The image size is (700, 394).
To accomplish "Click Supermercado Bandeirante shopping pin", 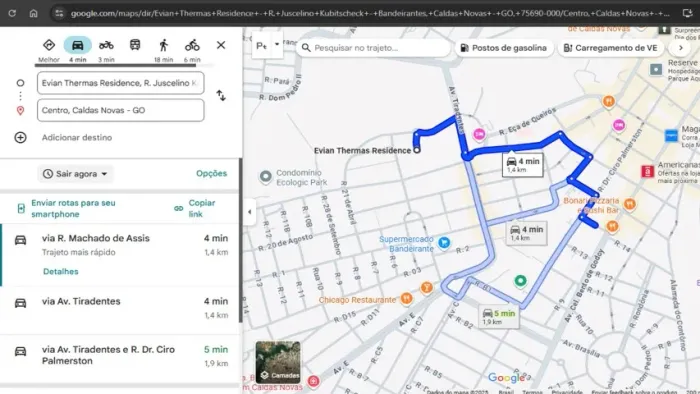I will coord(444,243).
